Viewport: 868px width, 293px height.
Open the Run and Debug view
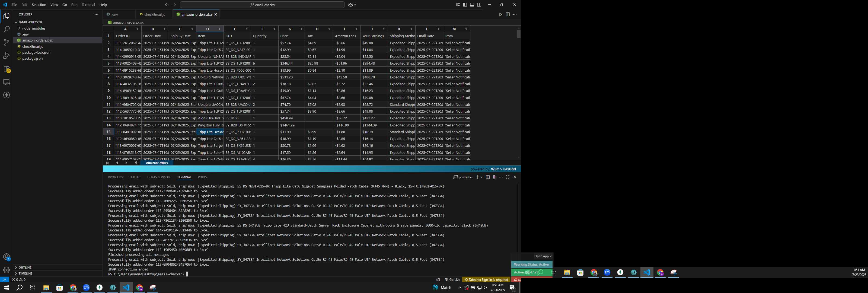(x=7, y=56)
